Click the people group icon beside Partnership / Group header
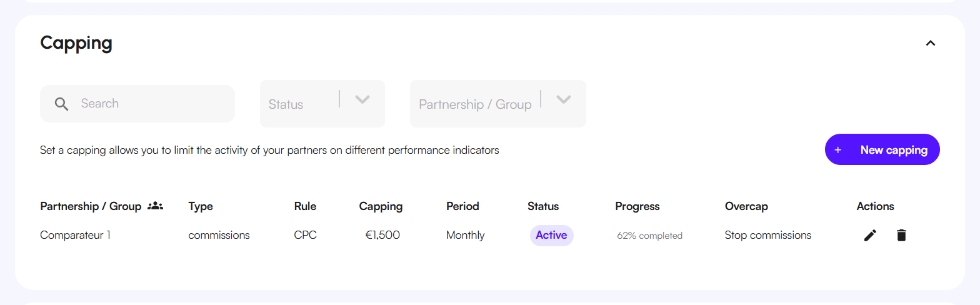 155,206
